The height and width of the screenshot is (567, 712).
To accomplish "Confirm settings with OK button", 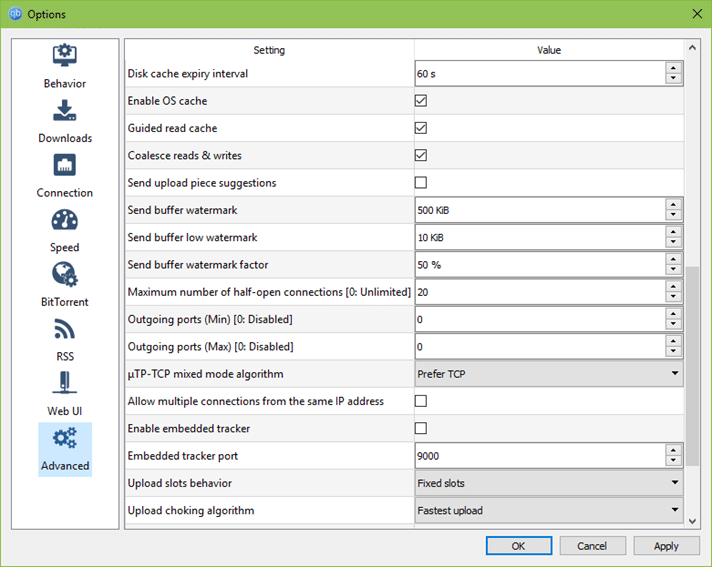I will (519, 546).
